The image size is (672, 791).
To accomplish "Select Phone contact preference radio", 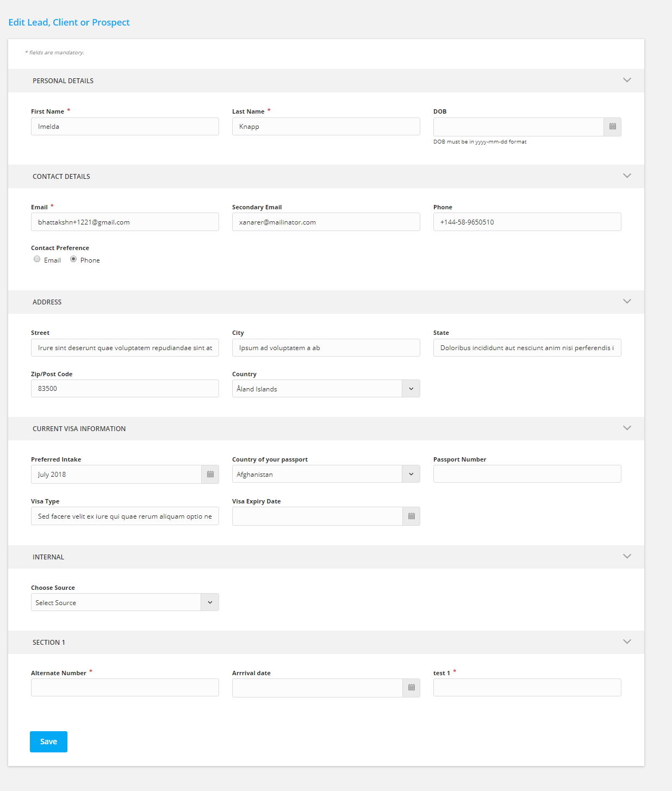I will (73, 259).
